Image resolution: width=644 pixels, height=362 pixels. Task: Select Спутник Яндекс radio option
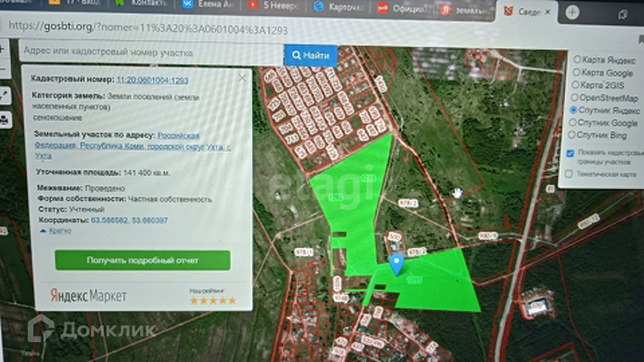point(573,110)
